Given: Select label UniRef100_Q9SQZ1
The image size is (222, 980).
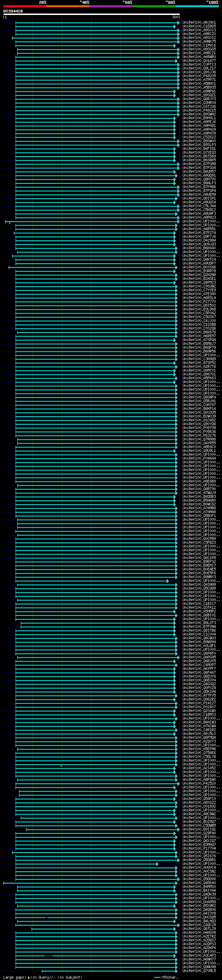Looking at the screenshot, I should [199, 95].
